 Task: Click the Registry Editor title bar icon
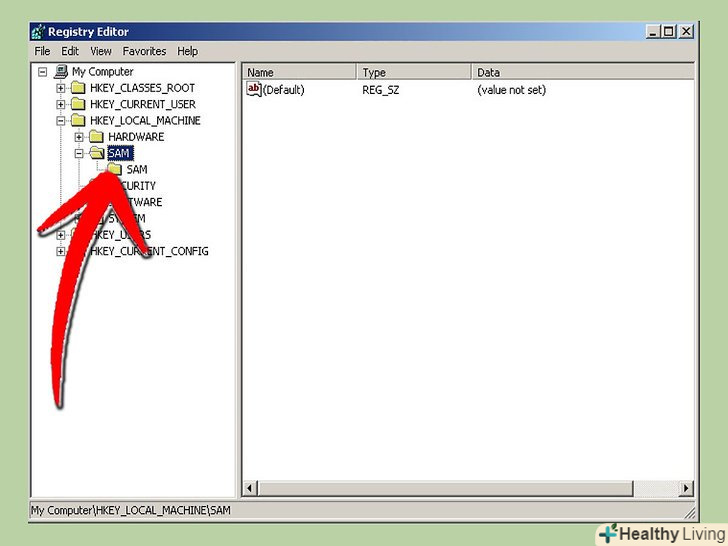pos(38,32)
